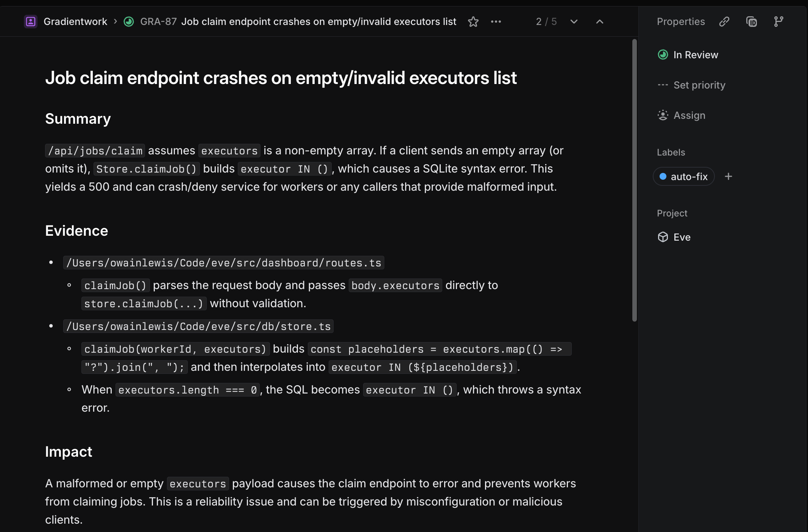Copy the git branch name
This screenshot has height=532, width=808.
(x=778, y=22)
